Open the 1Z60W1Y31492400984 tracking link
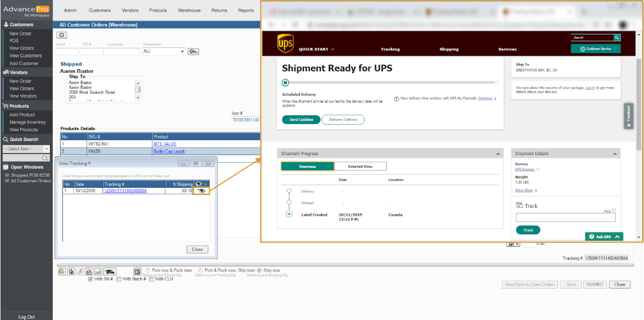Viewport: 644px width, 320px height. [125, 191]
